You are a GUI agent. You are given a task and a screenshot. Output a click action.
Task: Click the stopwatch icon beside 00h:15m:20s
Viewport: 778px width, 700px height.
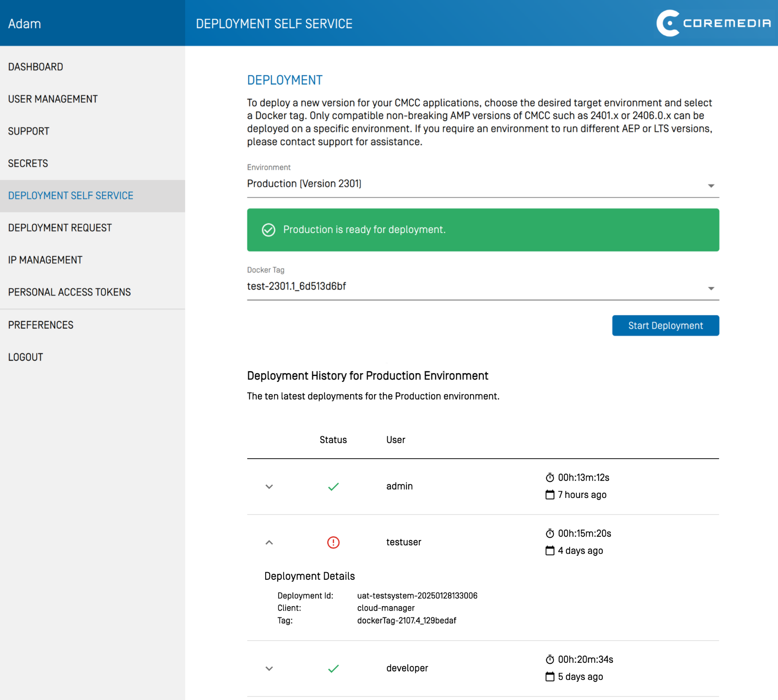(x=550, y=533)
